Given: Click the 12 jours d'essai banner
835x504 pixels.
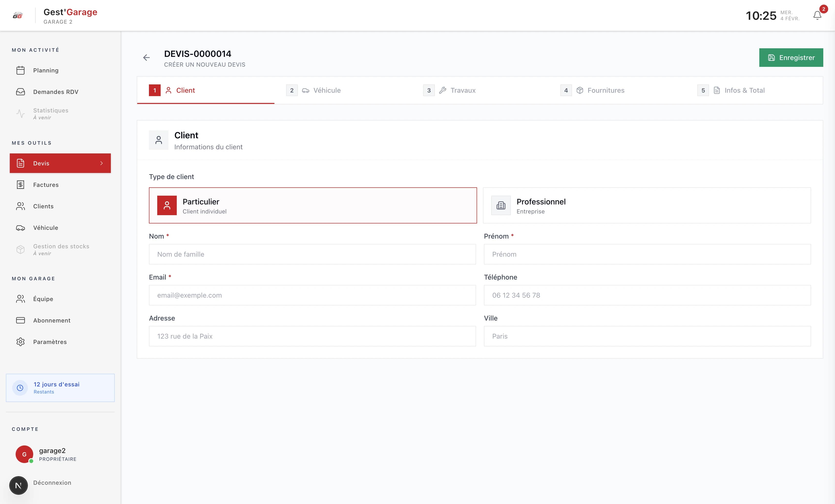Looking at the screenshot, I should (x=60, y=388).
